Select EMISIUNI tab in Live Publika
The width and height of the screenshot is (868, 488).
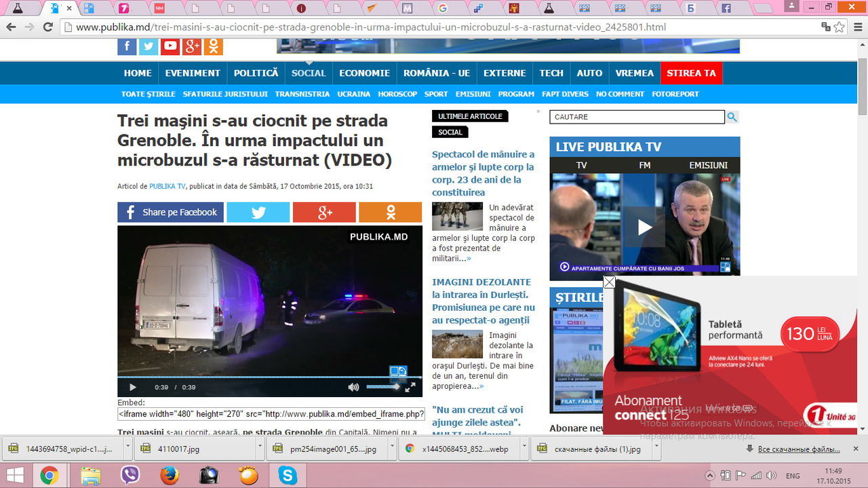click(x=708, y=166)
